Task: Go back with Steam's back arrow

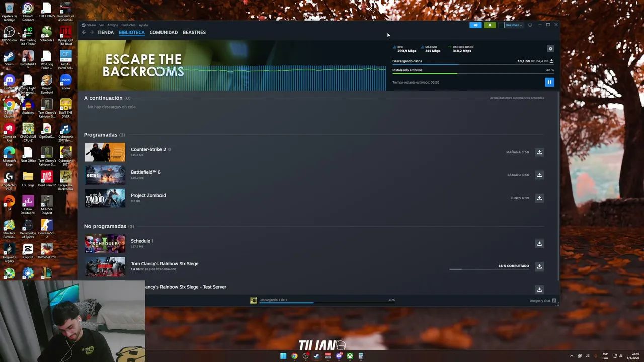Action: tap(84, 32)
